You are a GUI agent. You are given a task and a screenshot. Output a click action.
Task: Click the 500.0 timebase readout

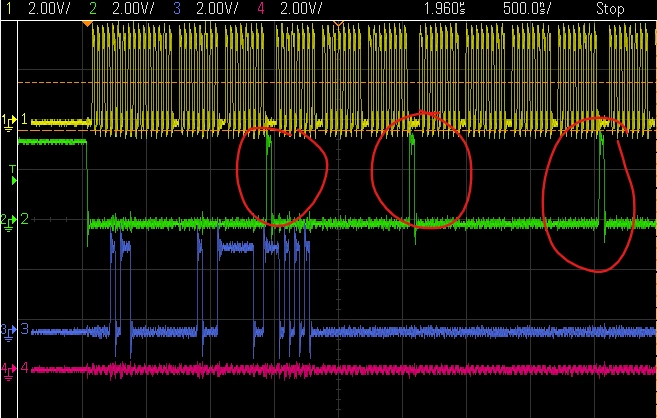526,9
